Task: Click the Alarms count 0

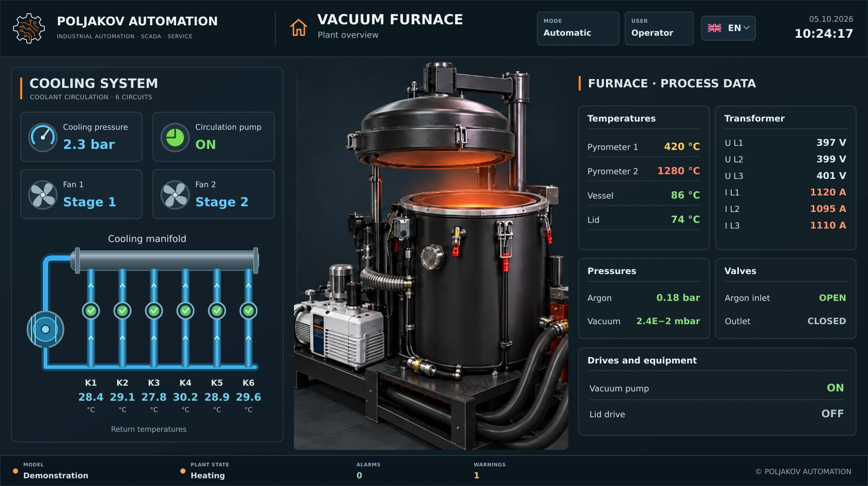Action: pos(359,475)
